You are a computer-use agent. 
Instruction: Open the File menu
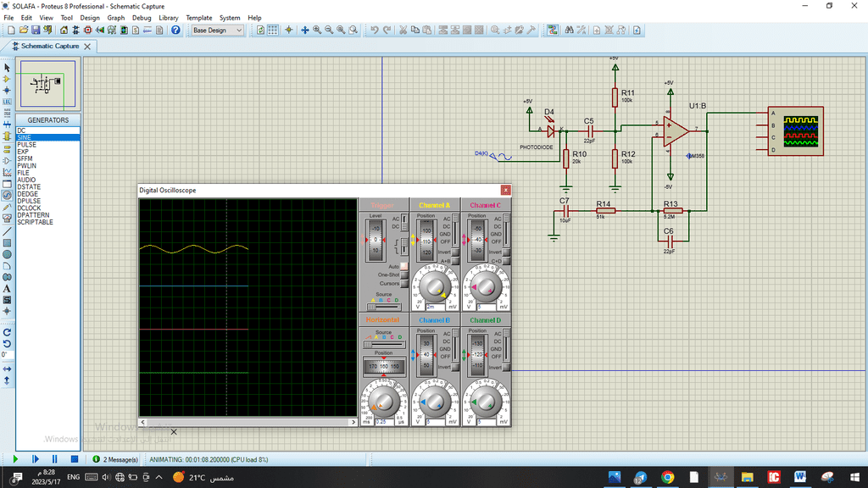click(8, 18)
